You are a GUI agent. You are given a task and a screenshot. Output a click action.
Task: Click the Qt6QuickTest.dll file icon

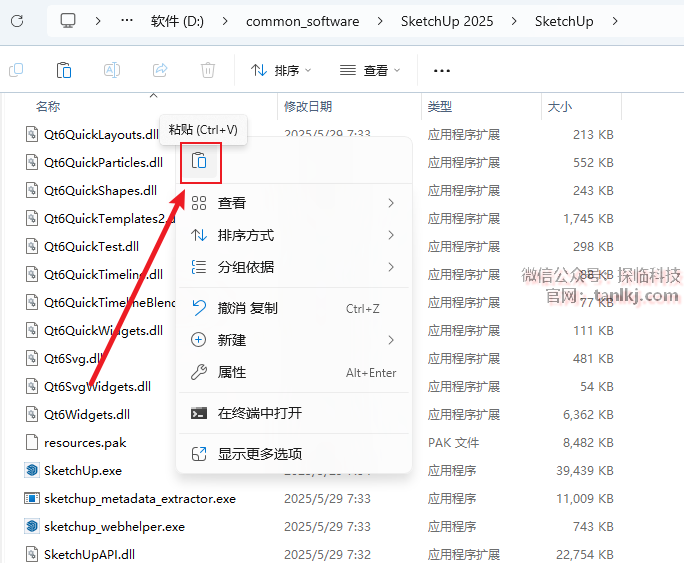tap(32, 246)
